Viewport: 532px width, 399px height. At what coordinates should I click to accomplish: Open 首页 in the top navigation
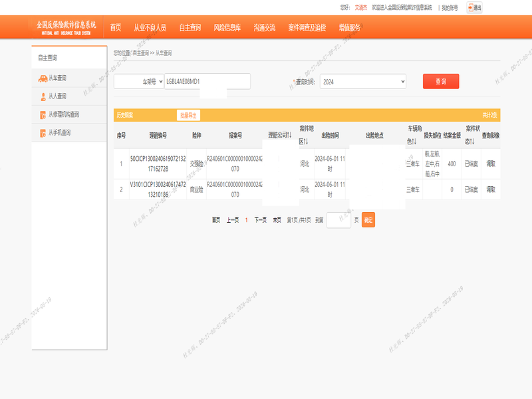115,27
